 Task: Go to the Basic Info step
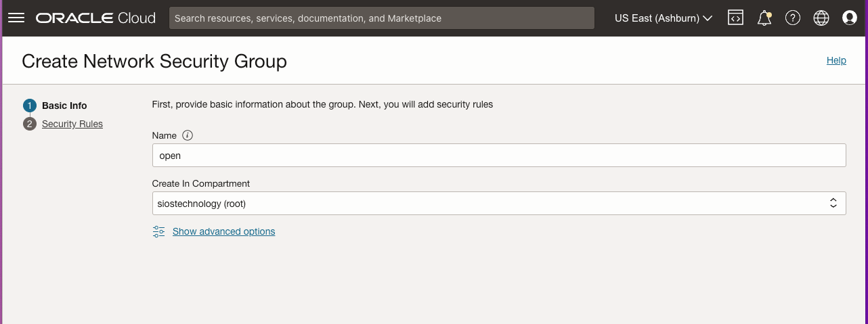(64, 106)
